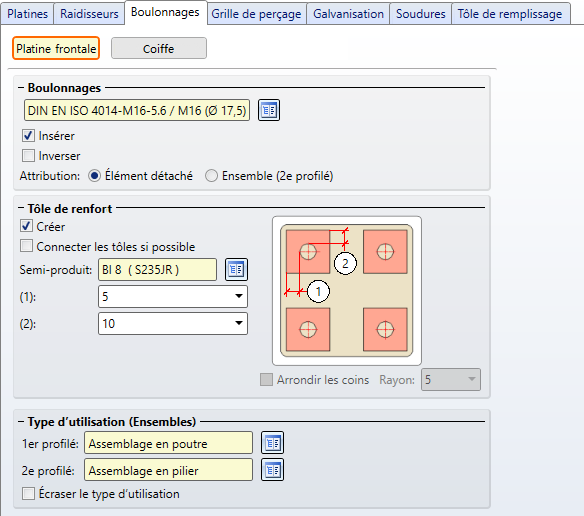The image size is (584, 516).
Task: Collapse Type d'utilisation (Ensembles) section
Action: [21, 422]
